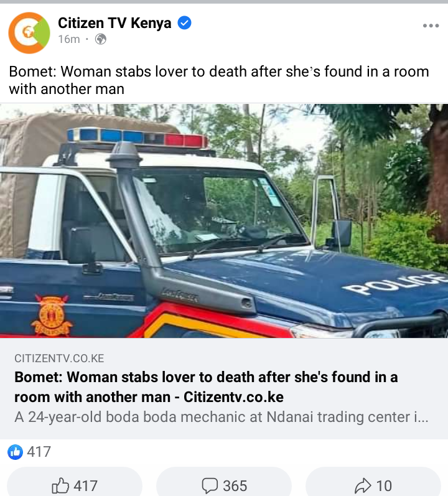Click the share count 10

click(384, 486)
